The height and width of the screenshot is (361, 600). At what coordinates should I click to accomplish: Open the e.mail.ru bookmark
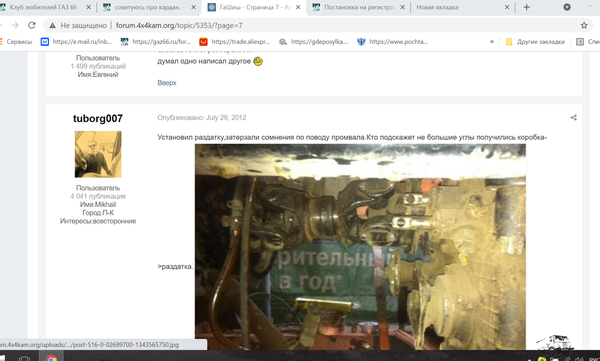coord(77,42)
